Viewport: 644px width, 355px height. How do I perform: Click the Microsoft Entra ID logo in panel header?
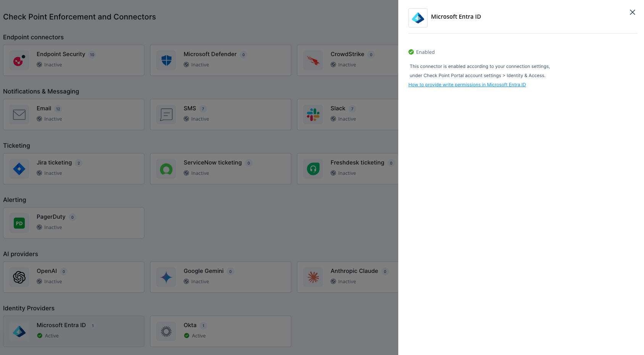(x=418, y=18)
